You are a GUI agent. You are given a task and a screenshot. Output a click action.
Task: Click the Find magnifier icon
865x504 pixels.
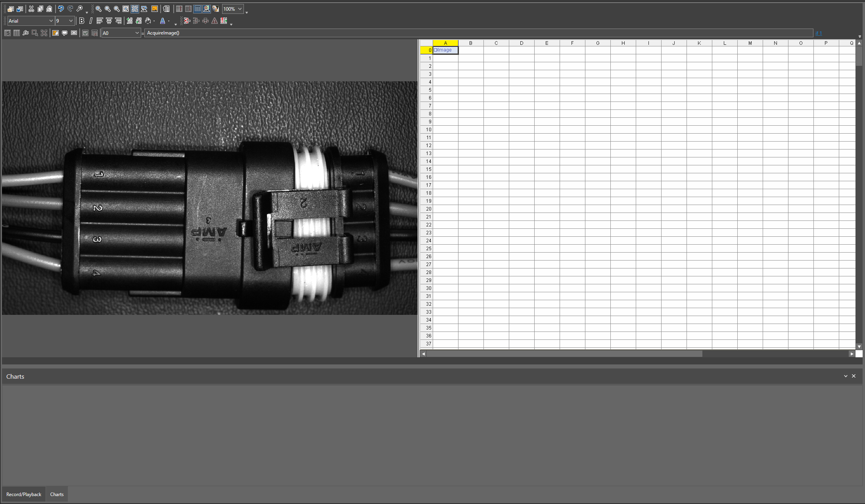pos(79,9)
